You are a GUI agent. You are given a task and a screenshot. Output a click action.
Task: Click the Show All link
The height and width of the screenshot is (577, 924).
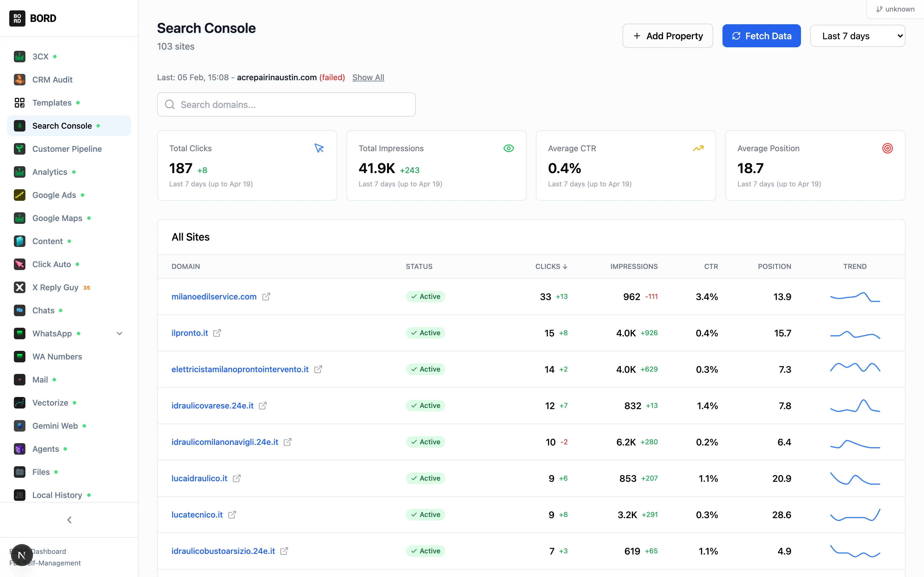368,78
